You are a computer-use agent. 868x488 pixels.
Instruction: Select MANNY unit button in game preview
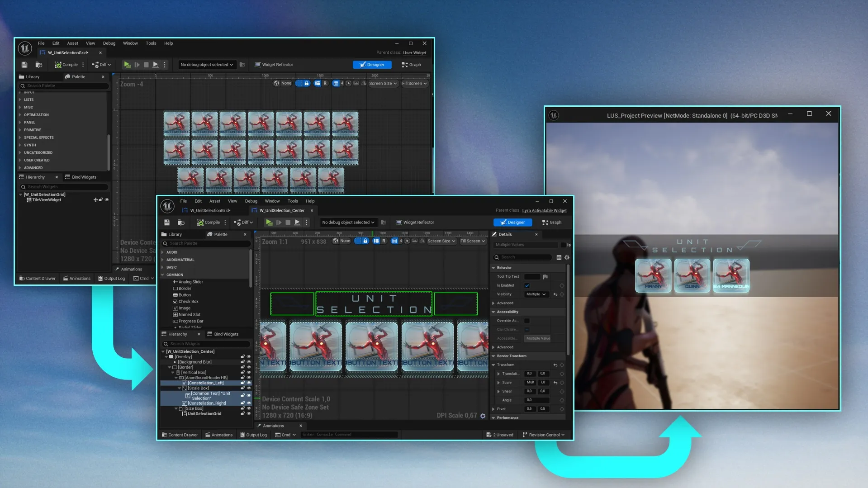(653, 275)
